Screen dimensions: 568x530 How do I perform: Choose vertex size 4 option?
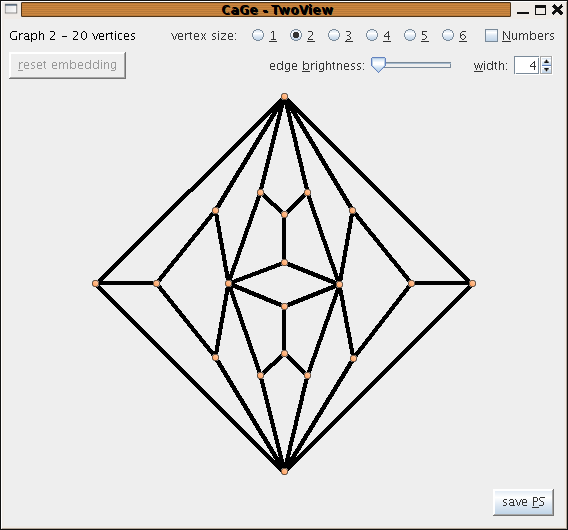[372, 35]
